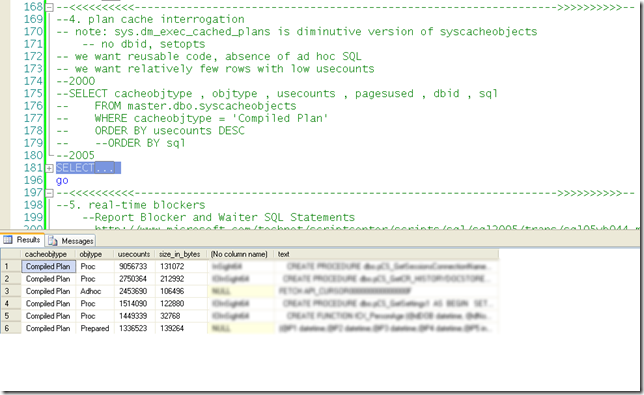Screen dimensions: 644x395
Task: Switch to the Results tab
Action: [22, 240]
